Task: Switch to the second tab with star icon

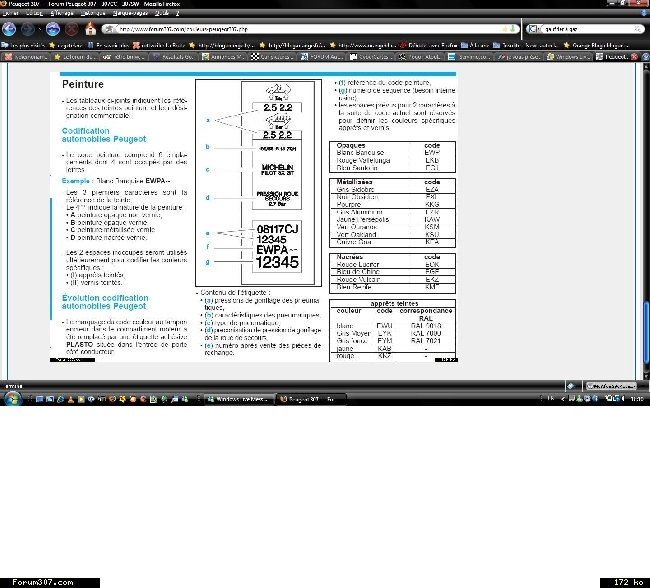Action: point(76,57)
